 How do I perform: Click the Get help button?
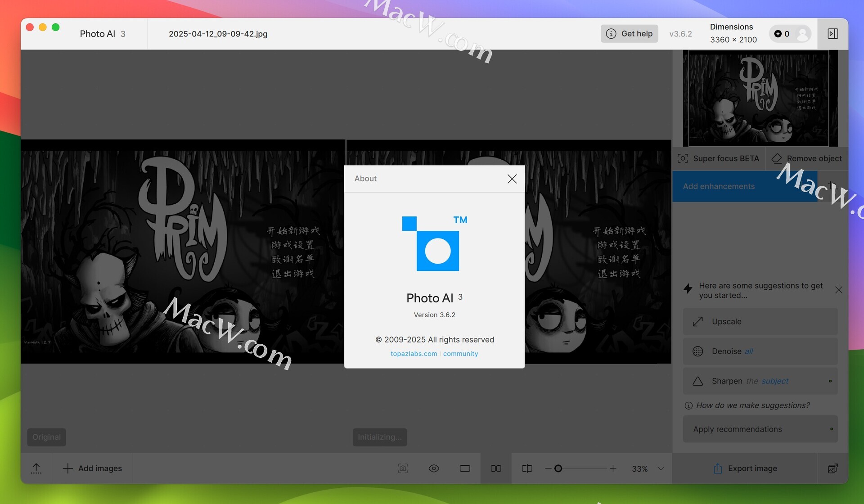[629, 34]
